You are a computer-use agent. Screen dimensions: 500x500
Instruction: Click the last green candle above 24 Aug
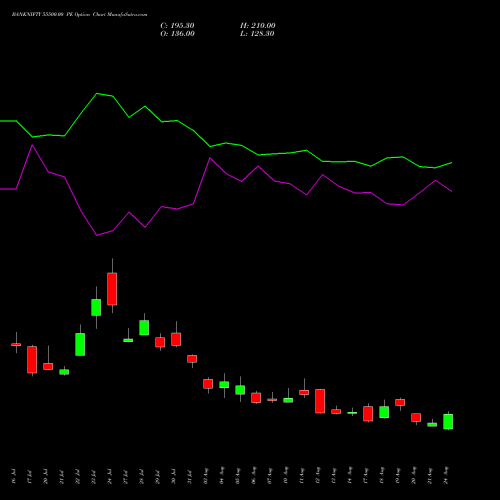(x=448, y=421)
